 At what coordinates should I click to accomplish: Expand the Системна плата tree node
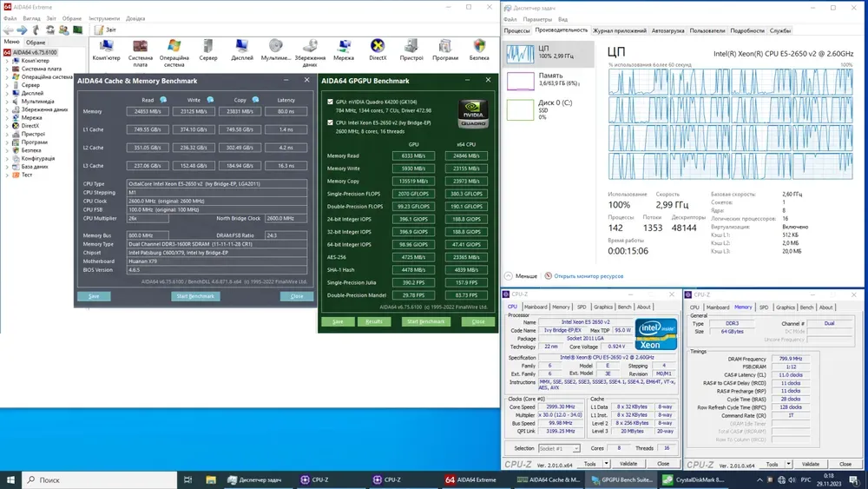point(7,69)
